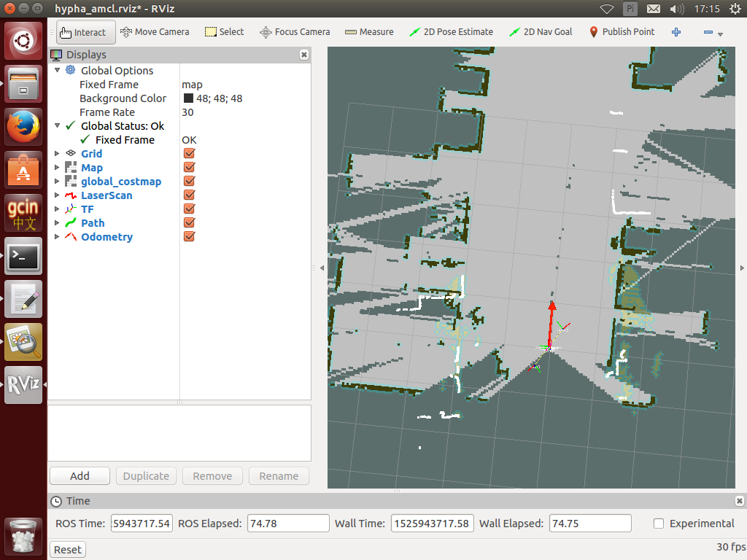Image resolution: width=747 pixels, height=560 pixels.
Task: Choose the 2D Pose Estimate tool
Action: click(x=451, y=32)
